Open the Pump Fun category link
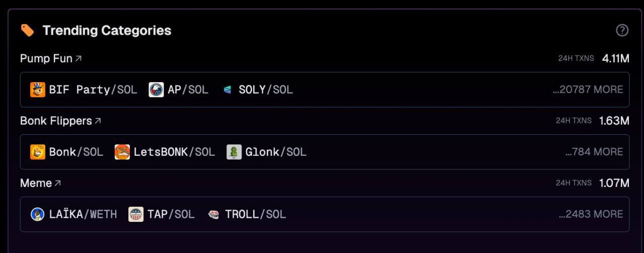 click(x=51, y=58)
